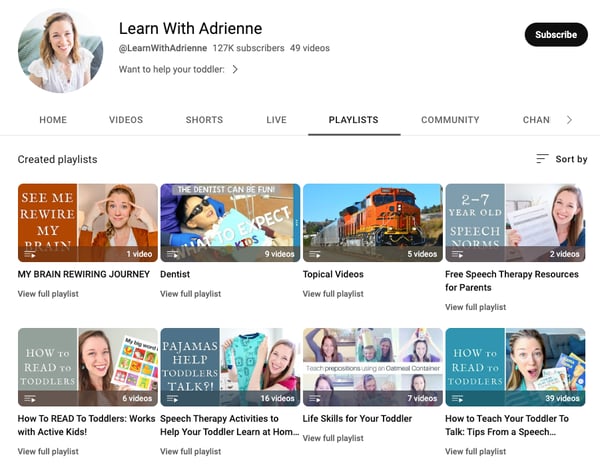The width and height of the screenshot is (600, 469).
Task: Click playlist icon on Speech Therapy Activities thumbnail
Action: click(172, 399)
